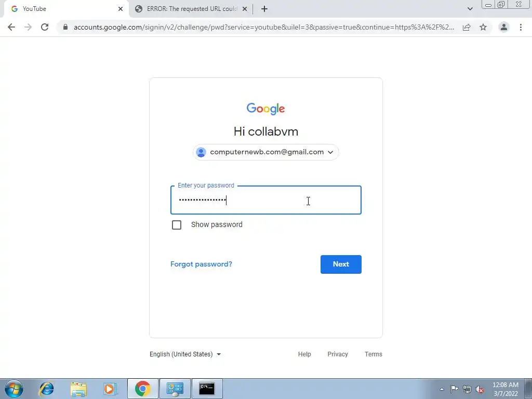Click the Google logo
The image size is (532, 399).
(265, 109)
